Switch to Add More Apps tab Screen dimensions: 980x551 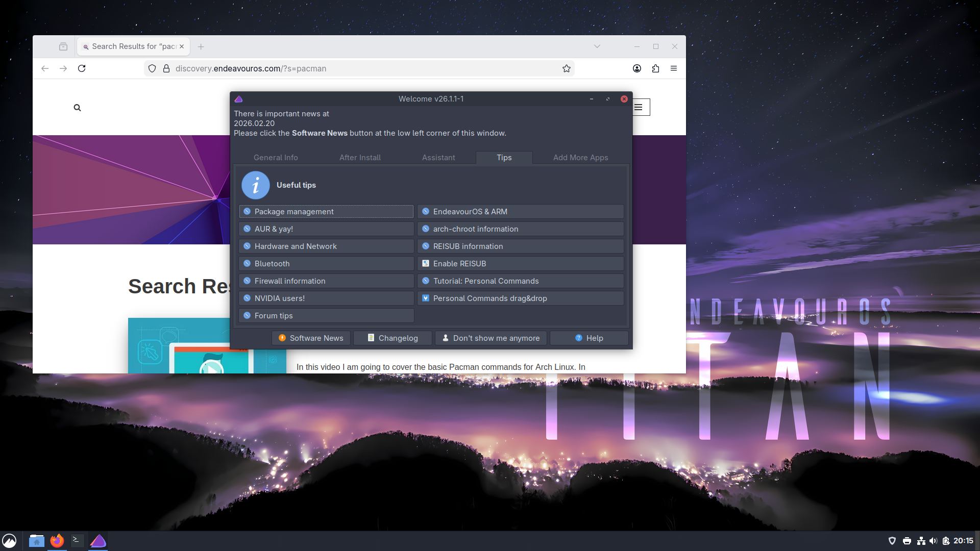click(580, 158)
